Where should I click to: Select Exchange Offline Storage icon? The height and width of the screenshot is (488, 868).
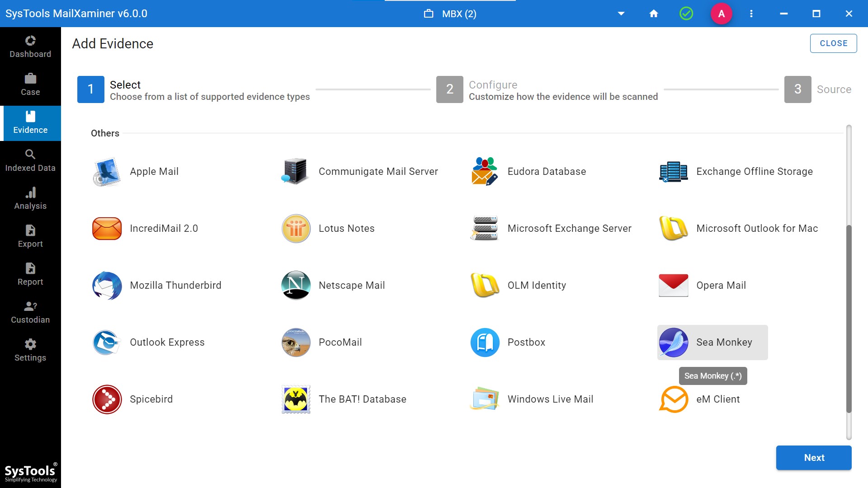click(674, 172)
